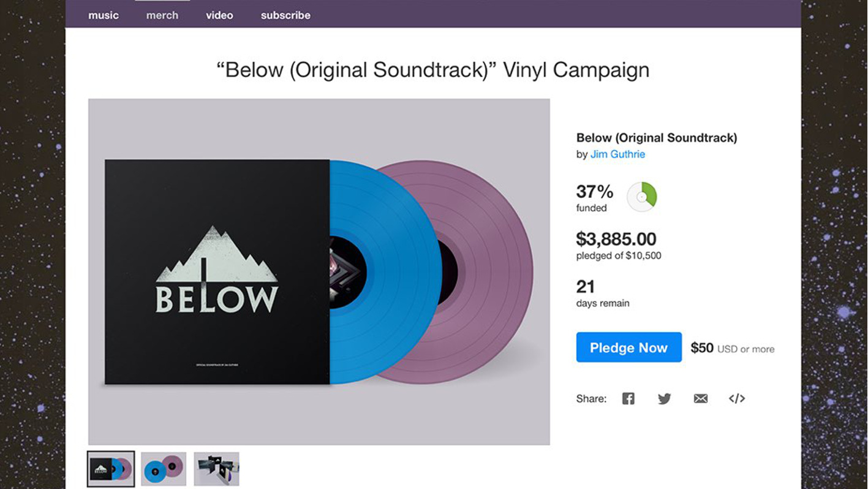Click the main Below vinyl product image
This screenshot has height=489, width=868.
point(319,271)
